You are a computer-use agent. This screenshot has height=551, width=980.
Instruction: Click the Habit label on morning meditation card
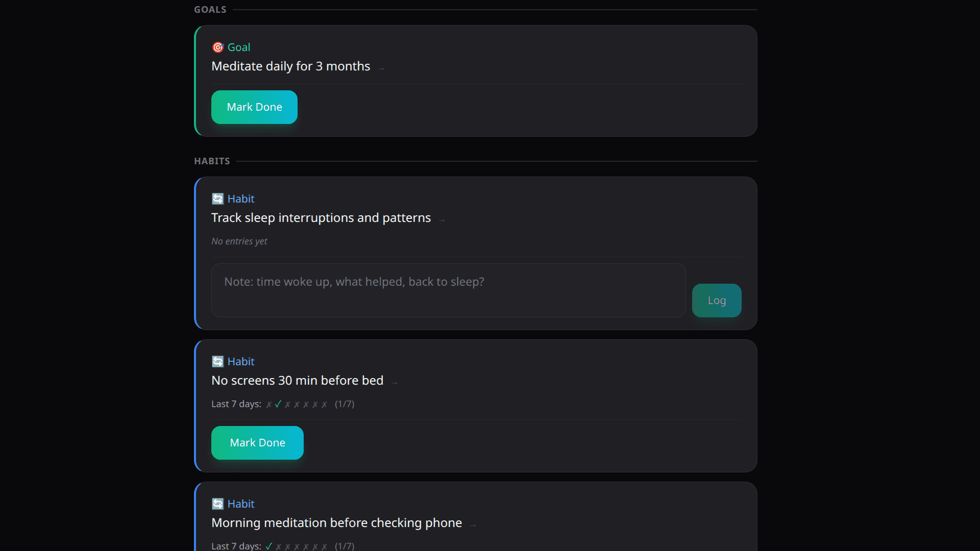[x=240, y=504]
